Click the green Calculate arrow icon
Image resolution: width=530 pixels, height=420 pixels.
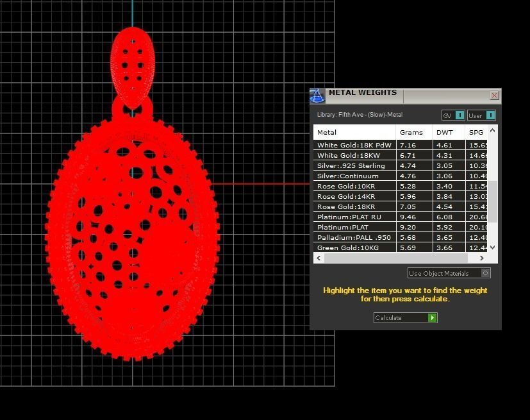[433, 317]
